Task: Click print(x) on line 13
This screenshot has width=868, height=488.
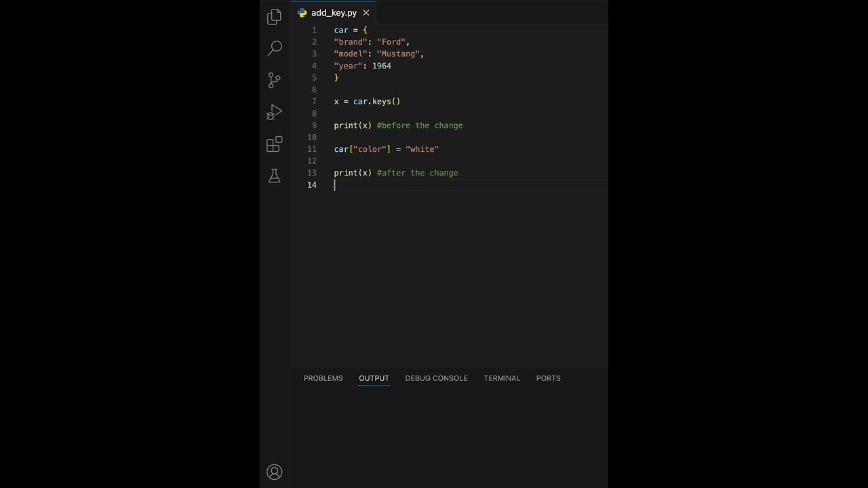Action: [353, 173]
